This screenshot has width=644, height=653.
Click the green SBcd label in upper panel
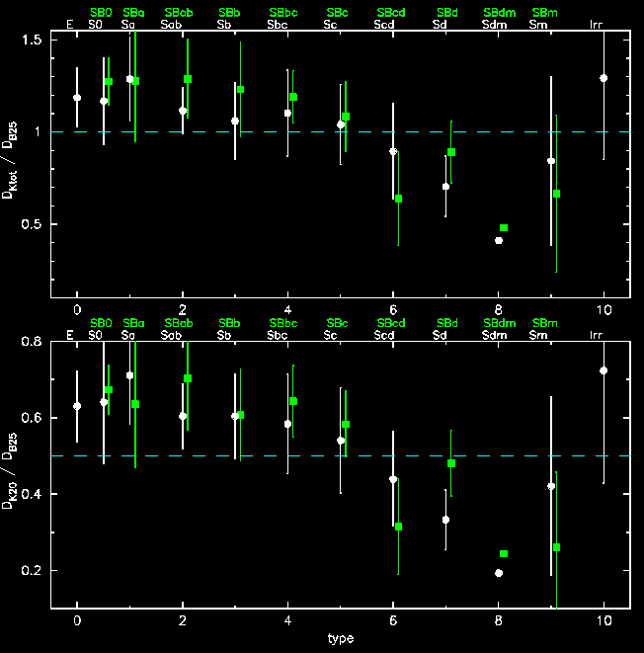(391, 13)
